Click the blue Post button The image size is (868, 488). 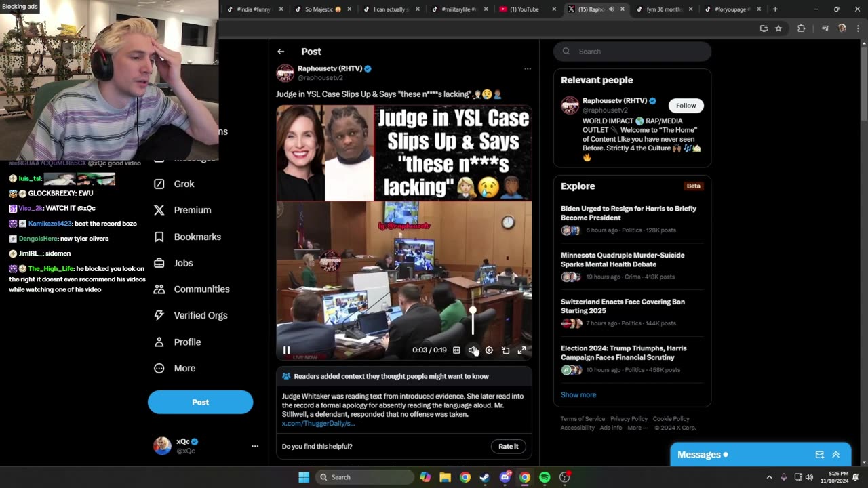(200, 402)
